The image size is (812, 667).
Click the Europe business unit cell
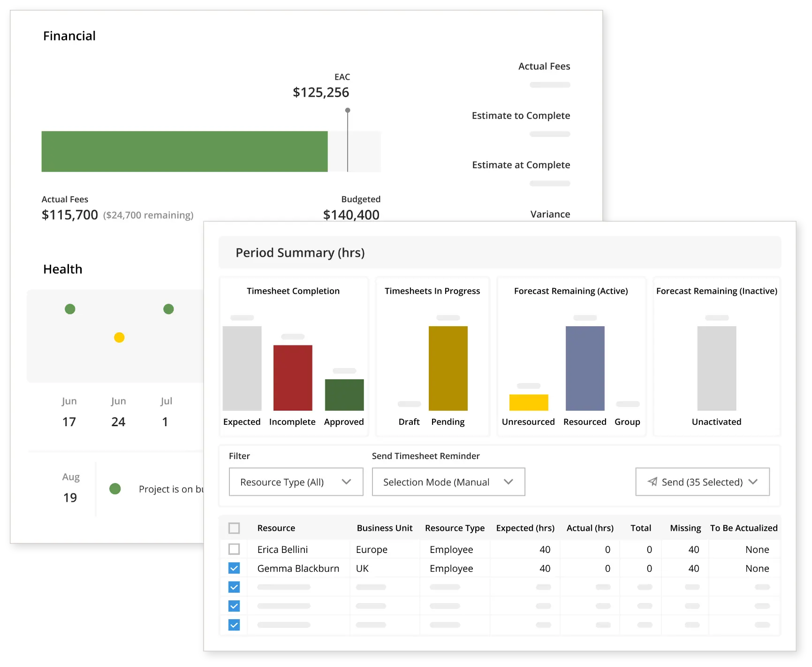(372, 549)
